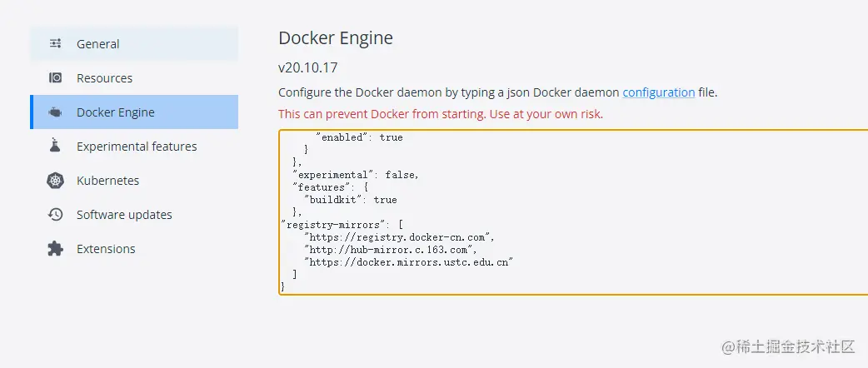The height and width of the screenshot is (368, 868).
Task: Click the Kubernetes helm wheel icon
Action: [55, 181]
